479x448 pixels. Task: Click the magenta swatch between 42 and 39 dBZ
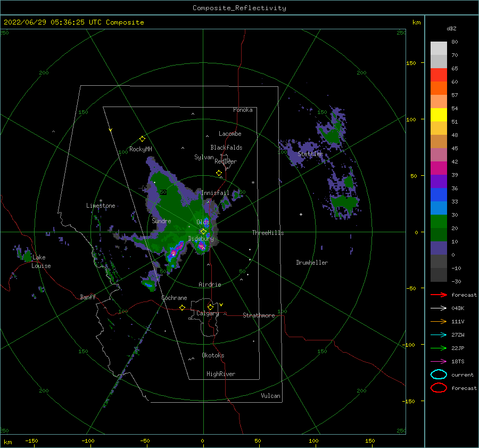439,168
